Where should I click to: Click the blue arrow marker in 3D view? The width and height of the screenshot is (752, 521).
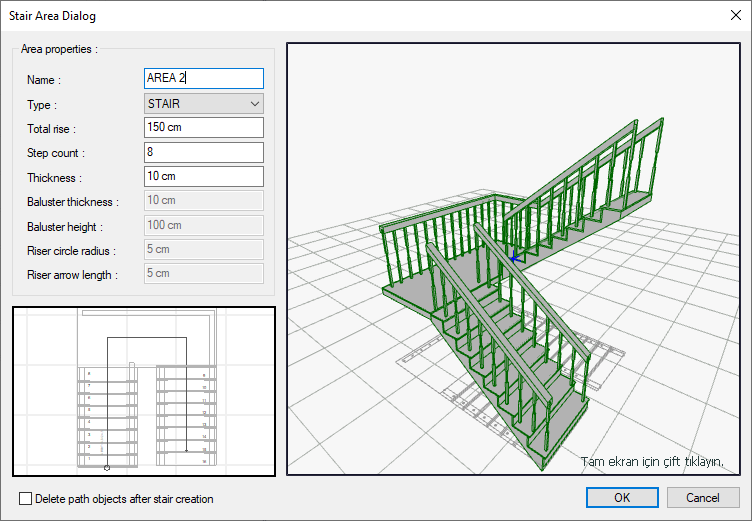[516, 259]
